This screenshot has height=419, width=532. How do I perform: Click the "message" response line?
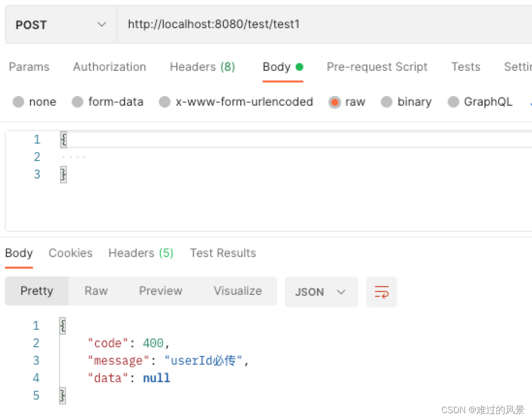click(x=168, y=361)
